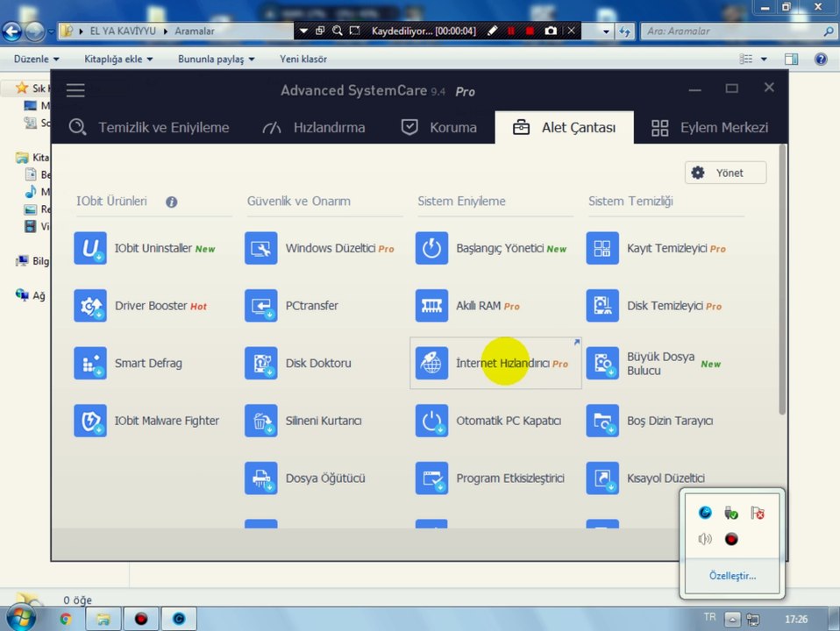Open Dosya Öğütücü shredder icon

pos(261,478)
